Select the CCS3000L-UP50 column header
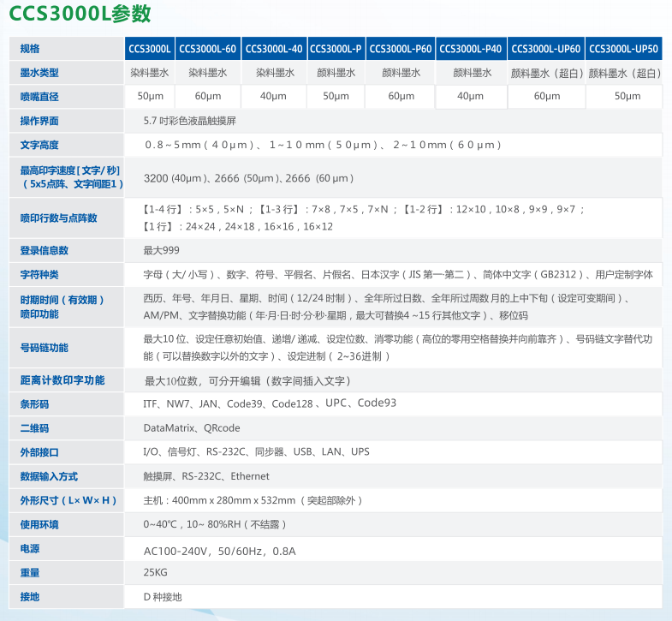Screen dimensions: 672x621 (623, 49)
